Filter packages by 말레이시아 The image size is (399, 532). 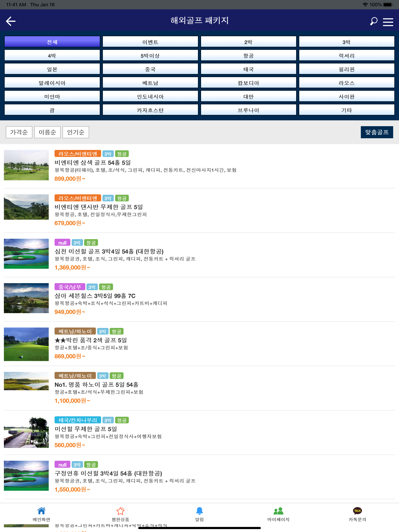52,83
